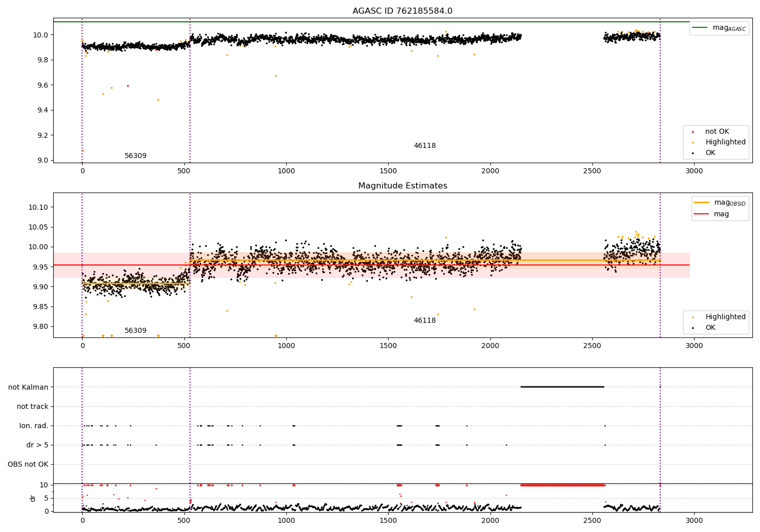The image size is (760, 532).
Task: Click the '10.0' y-tick in top plot
Action: click(41, 35)
